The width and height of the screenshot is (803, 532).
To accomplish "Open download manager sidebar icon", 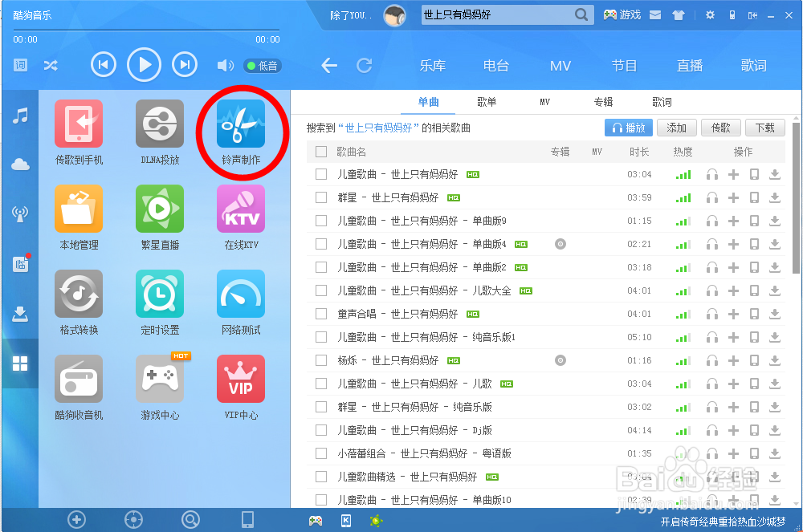I will tap(20, 314).
